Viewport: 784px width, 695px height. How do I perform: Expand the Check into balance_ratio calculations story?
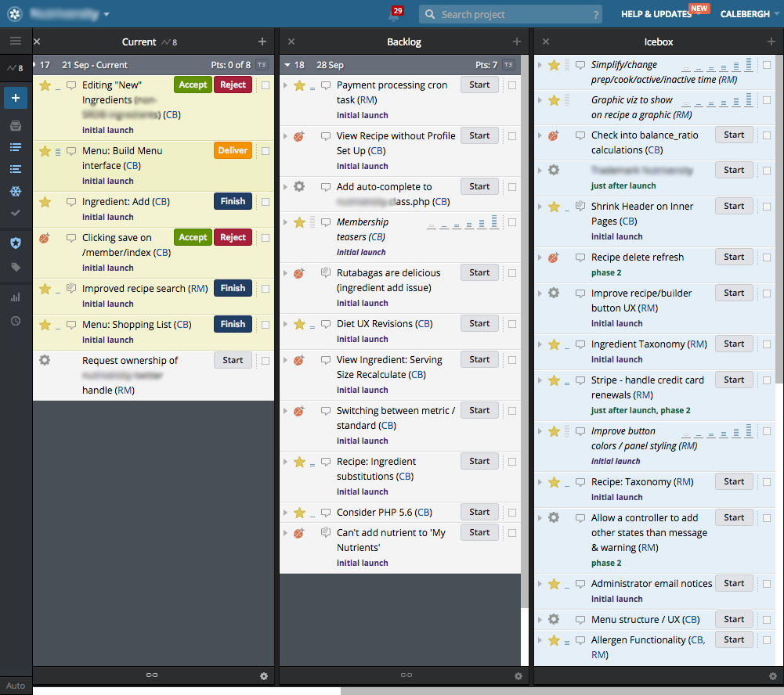(x=540, y=135)
